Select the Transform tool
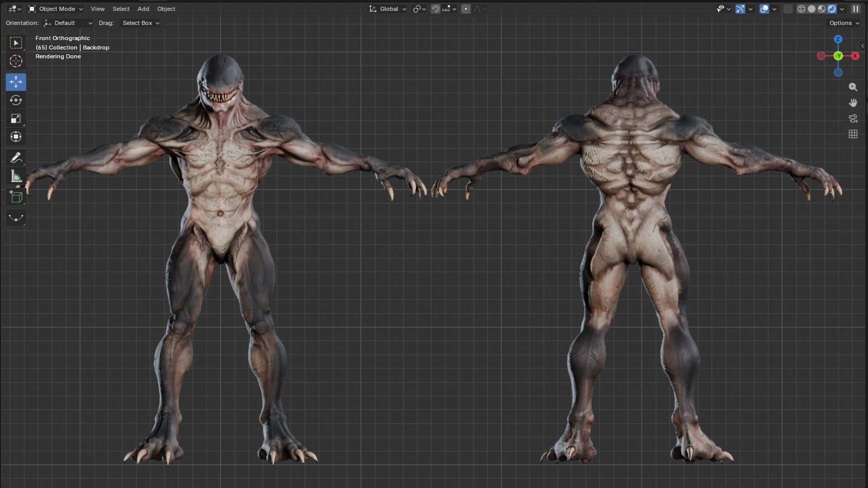868x488 pixels. coord(16,136)
